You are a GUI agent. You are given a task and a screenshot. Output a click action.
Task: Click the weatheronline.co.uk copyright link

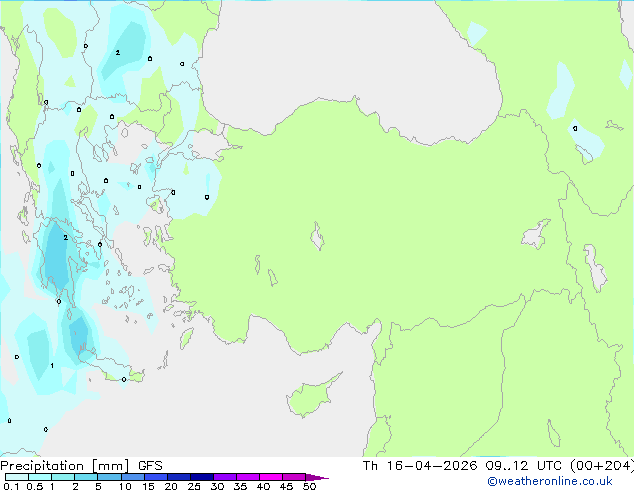[x=550, y=481]
